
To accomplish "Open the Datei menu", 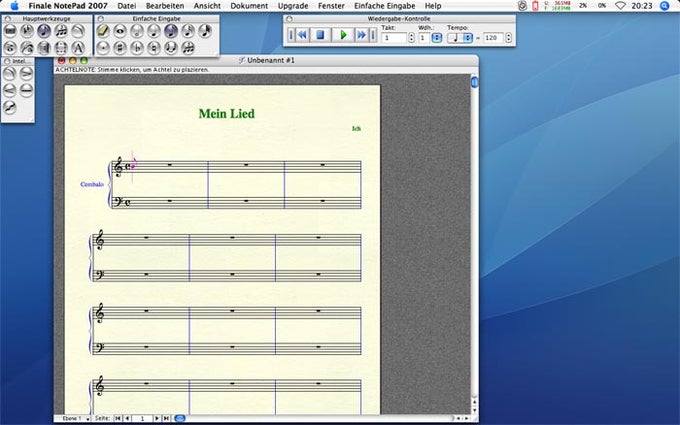I will click(x=127, y=6).
